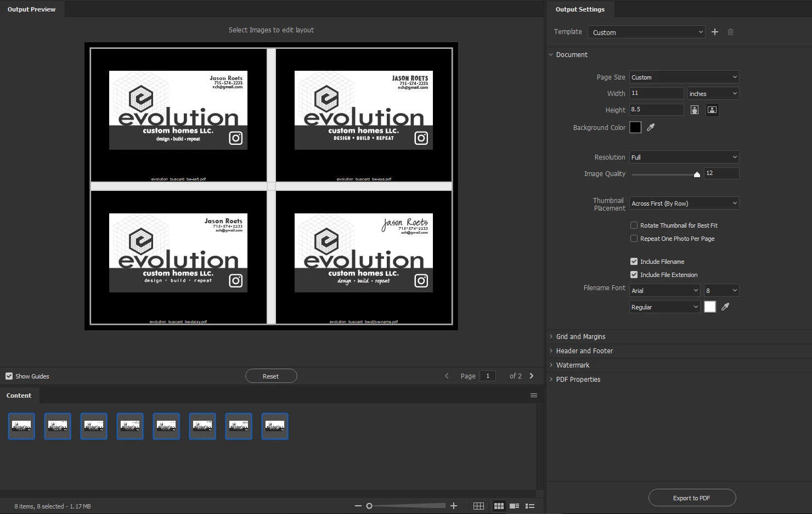Enable Repeat One Photo Per Page
The height and width of the screenshot is (514, 812).
pyautogui.click(x=634, y=238)
